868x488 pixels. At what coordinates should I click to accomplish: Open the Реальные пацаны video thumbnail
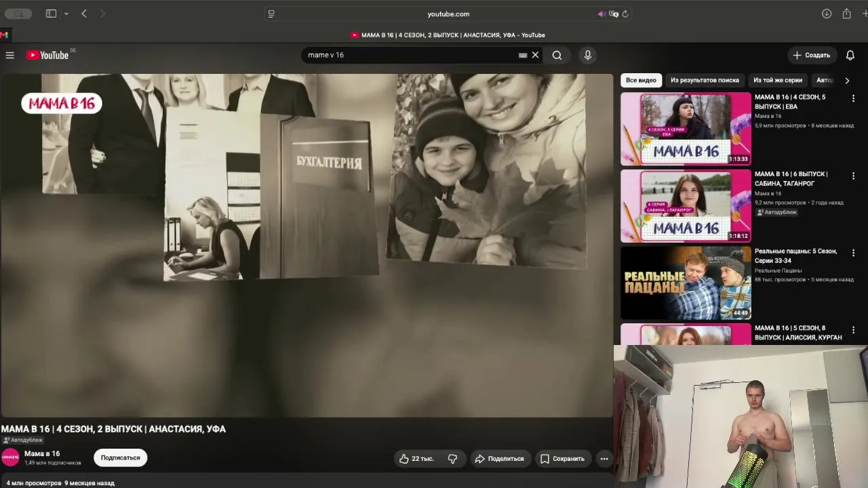click(x=686, y=283)
